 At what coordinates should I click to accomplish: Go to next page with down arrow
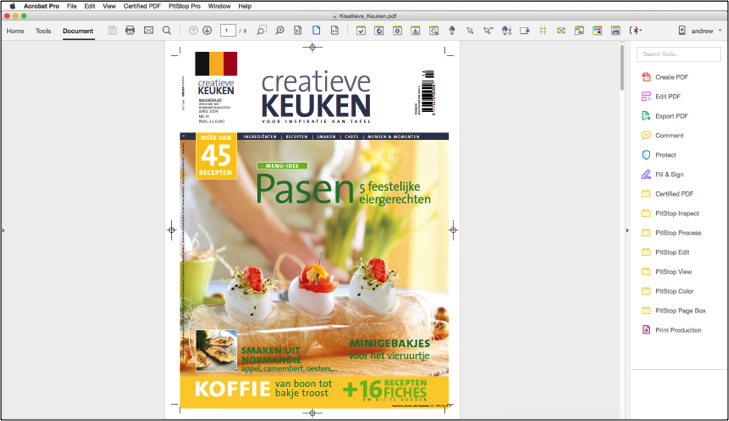pyautogui.click(x=207, y=31)
